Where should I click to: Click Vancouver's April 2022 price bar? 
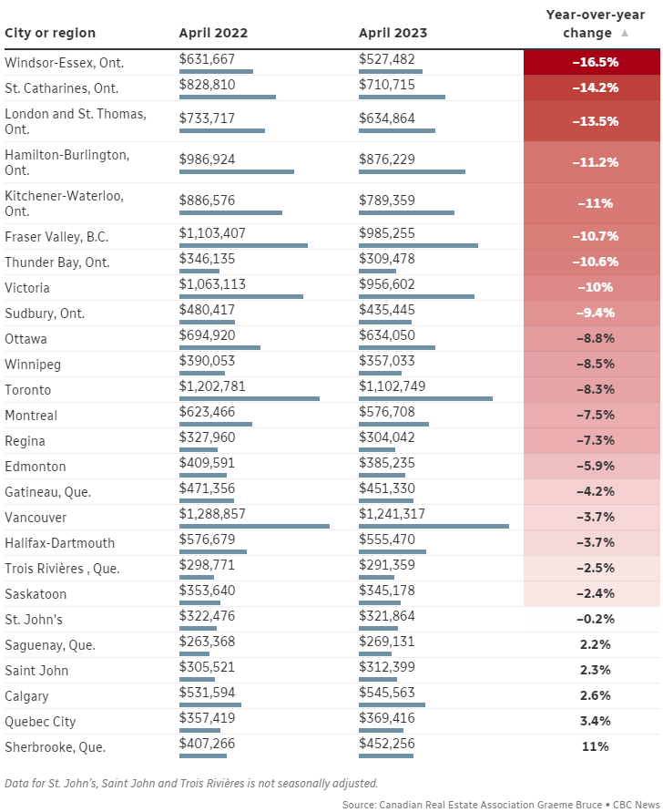click(x=254, y=526)
